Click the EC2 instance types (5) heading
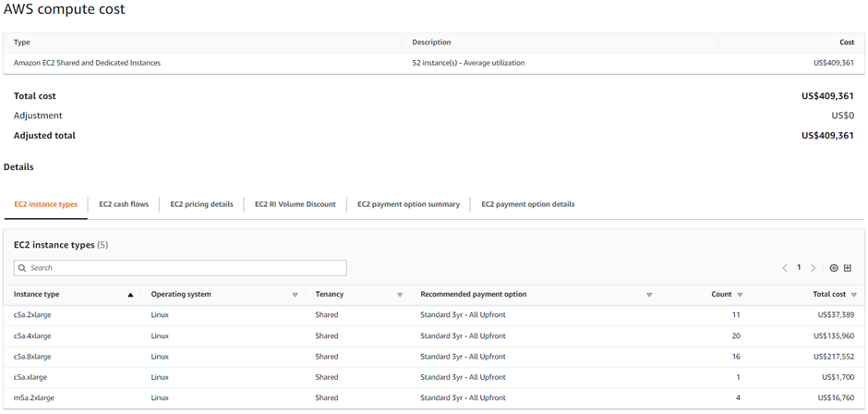This screenshot has height=414, width=868. point(61,245)
